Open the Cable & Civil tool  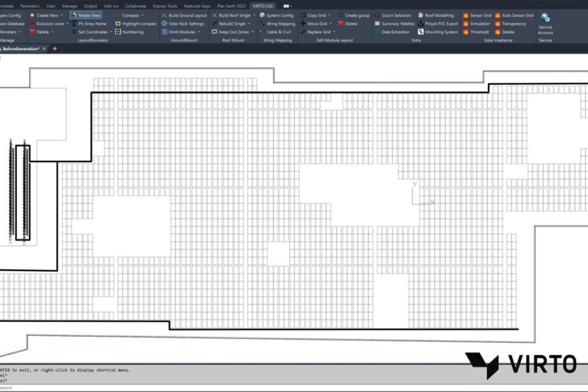[x=275, y=32]
